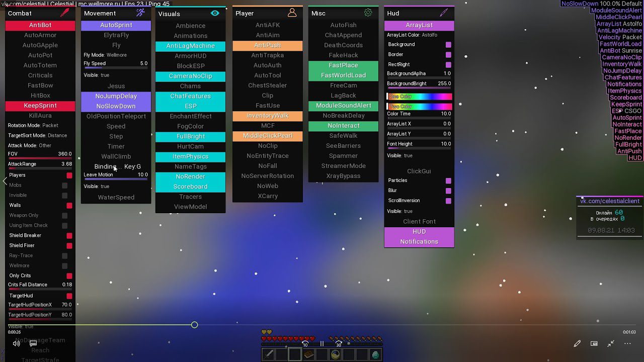Select the clock item in the hotbar
The height and width of the screenshot is (362, 644).
(335, 355)
